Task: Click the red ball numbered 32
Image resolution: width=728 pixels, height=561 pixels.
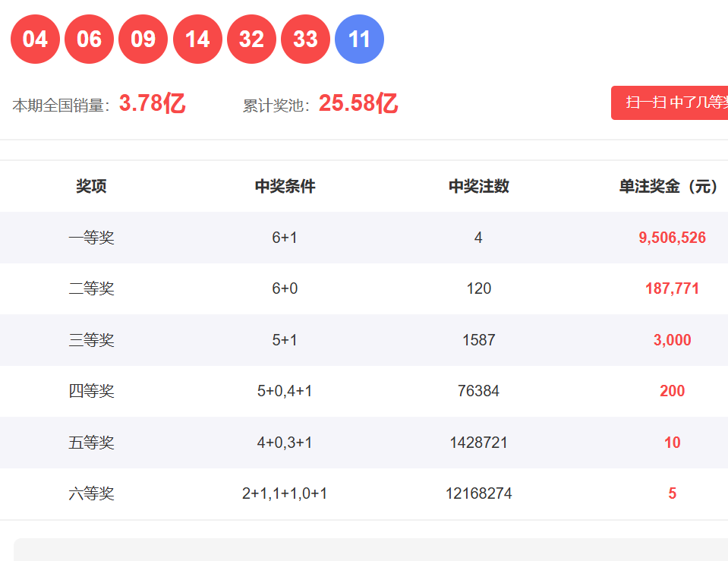Action: (251, 39)
